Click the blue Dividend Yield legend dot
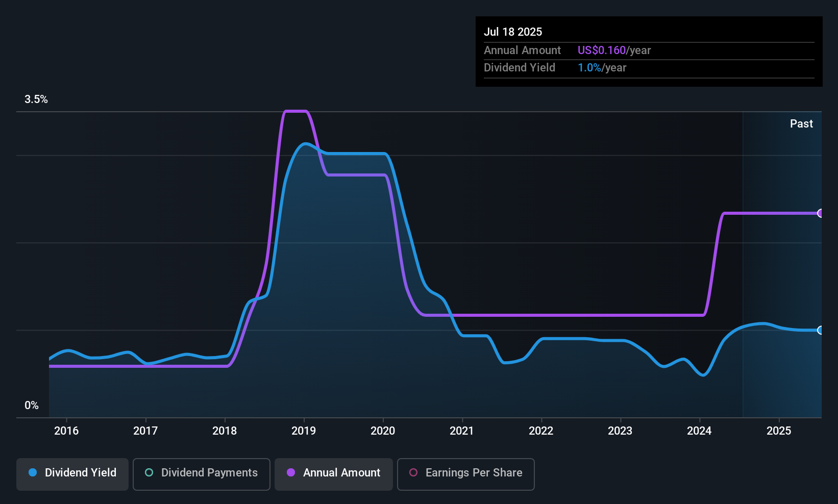Image resolution: width=838 pixels, height=504 pixels. pos(33,472)
